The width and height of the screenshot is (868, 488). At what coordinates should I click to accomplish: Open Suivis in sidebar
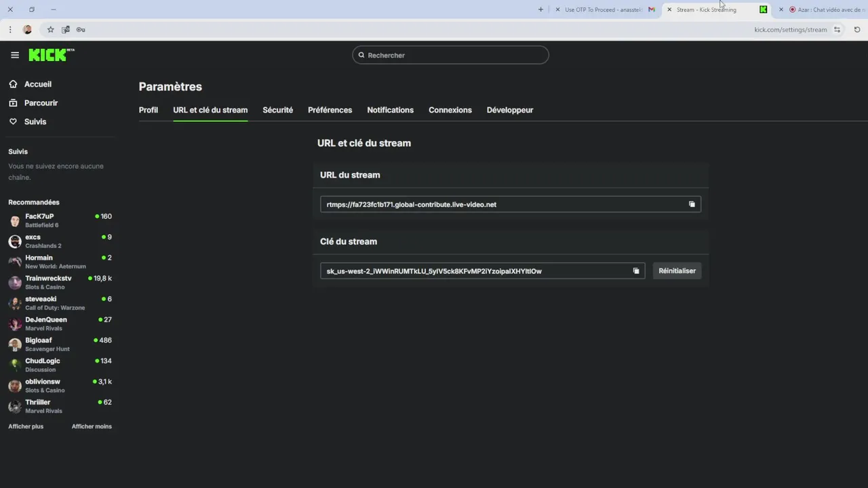[35, 121]
